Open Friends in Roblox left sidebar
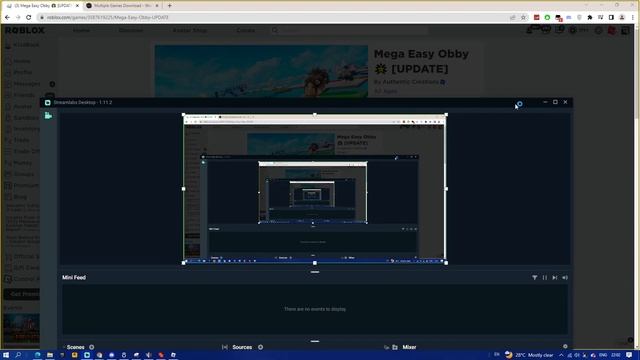 (x=24, y=96)
